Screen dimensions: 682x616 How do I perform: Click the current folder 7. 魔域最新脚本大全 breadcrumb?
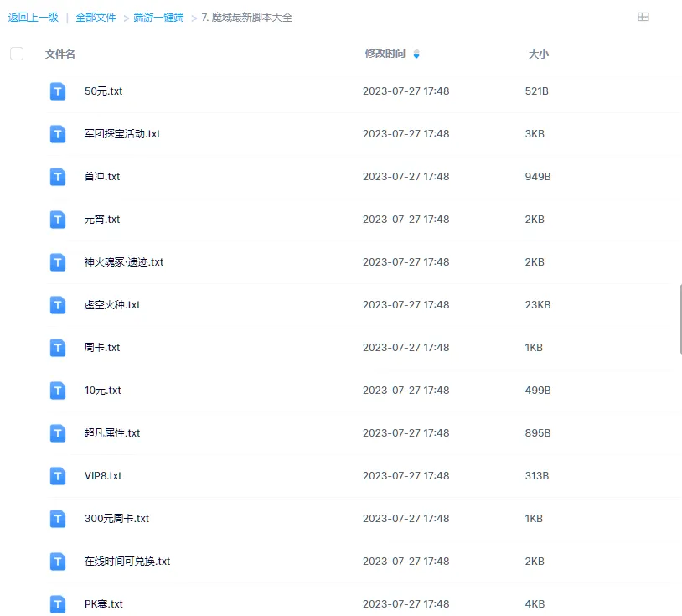(246, 18)
